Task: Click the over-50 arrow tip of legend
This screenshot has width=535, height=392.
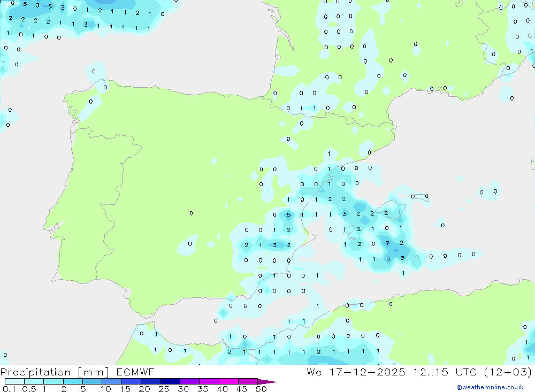Action: pos(267,382)
